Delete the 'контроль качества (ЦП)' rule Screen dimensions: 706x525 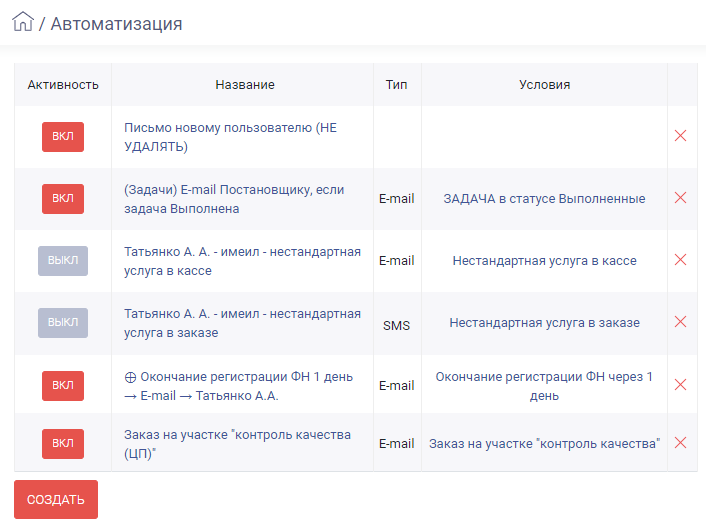pyautogui.click(x=680, y=443)
